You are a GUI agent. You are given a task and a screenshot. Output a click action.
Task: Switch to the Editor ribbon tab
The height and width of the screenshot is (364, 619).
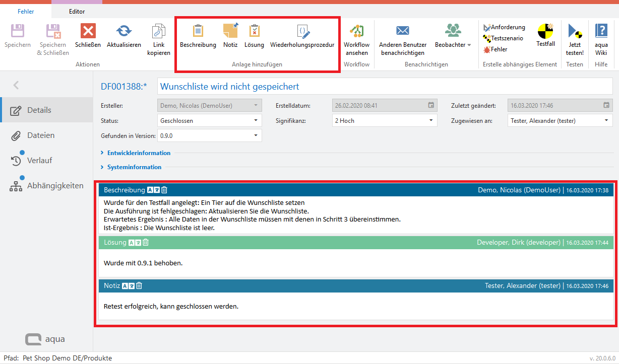(77, 11)
